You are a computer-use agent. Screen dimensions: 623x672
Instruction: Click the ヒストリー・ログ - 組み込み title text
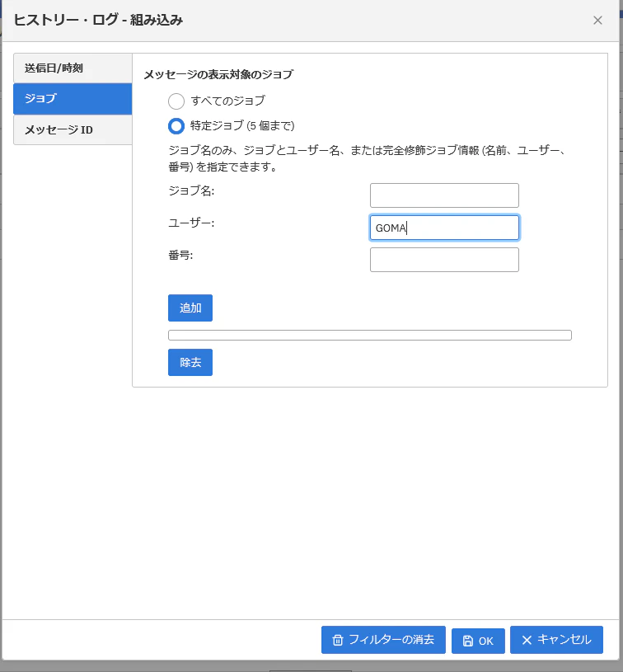pos(99,20)
